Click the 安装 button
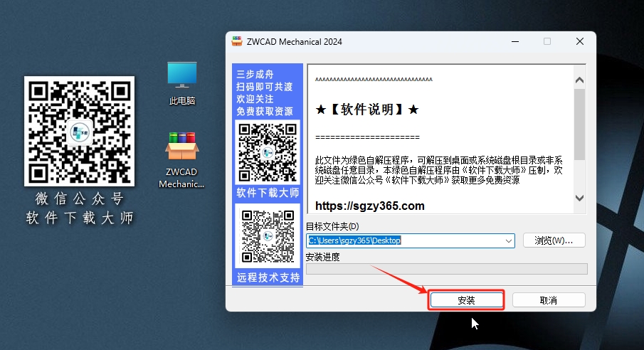 click(x=466, y=300)
